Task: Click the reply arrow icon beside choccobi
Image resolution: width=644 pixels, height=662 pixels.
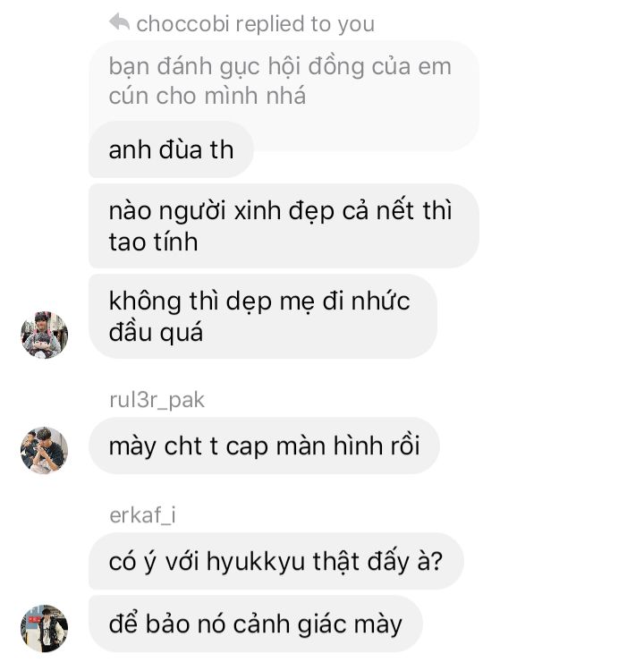Action: coord(120,22)
